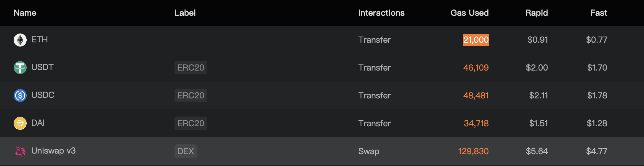644x166 pixels.
Task: Click the Ethereum diamond logo icon
Action: pos(20,40)
